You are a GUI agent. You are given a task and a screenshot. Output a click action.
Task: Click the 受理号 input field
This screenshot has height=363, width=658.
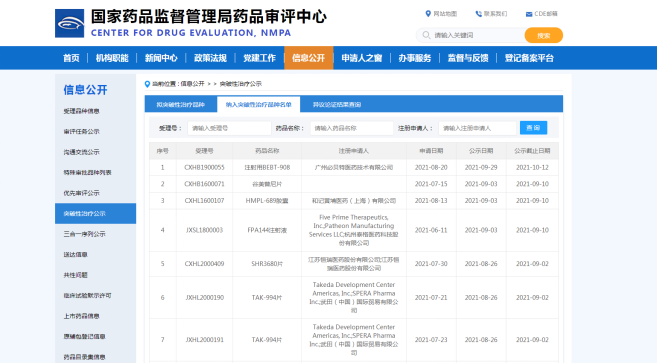(x=229, y=128)
